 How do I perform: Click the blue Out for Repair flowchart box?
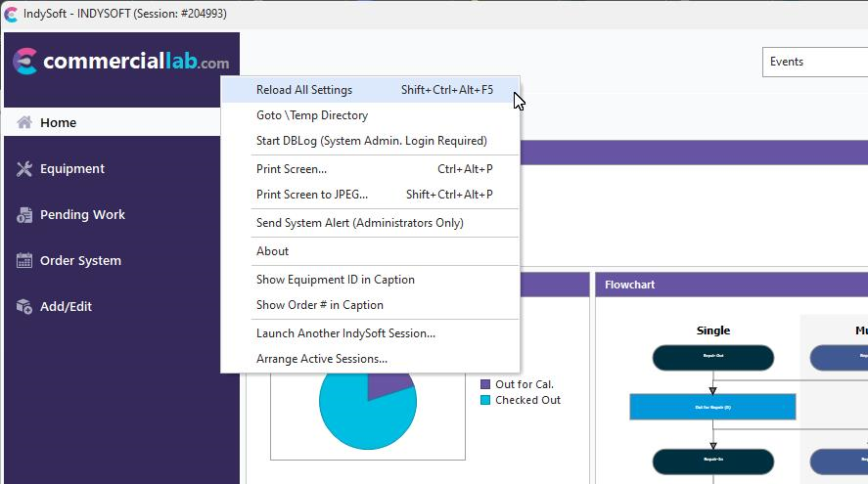point(712,406)
